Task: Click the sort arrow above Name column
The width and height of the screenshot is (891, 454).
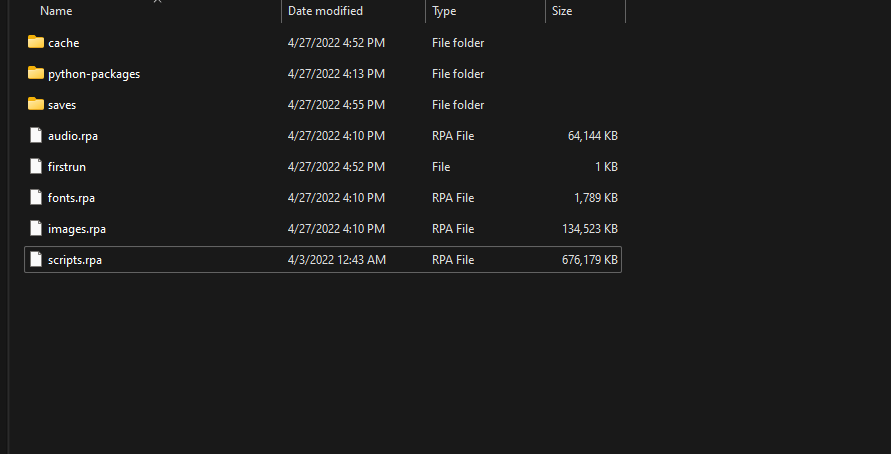Action: (157, 2)
